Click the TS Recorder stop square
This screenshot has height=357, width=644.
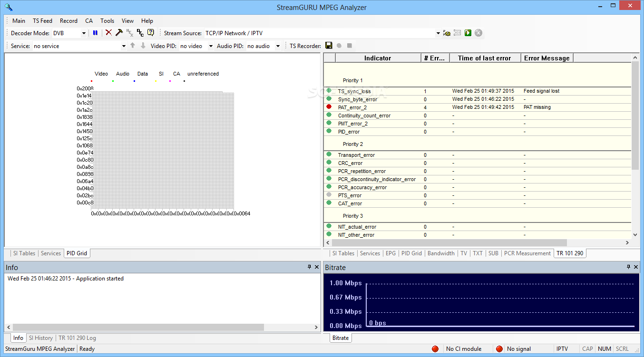point(350,46)
